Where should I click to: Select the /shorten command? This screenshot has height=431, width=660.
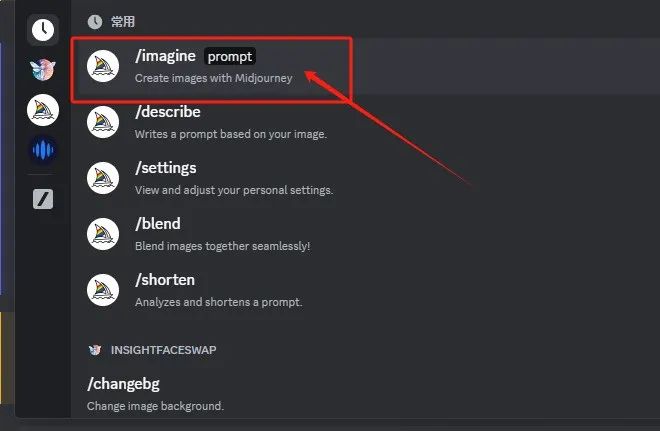pos(365,290)
